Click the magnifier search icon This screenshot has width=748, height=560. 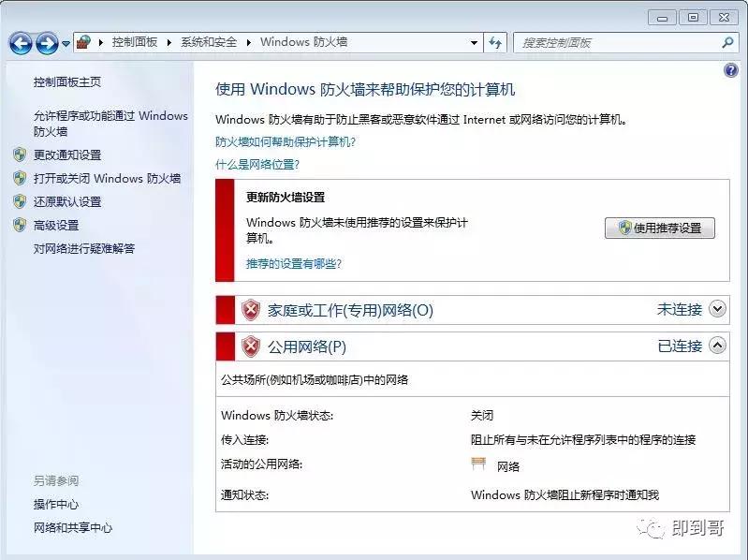[727, 42]
